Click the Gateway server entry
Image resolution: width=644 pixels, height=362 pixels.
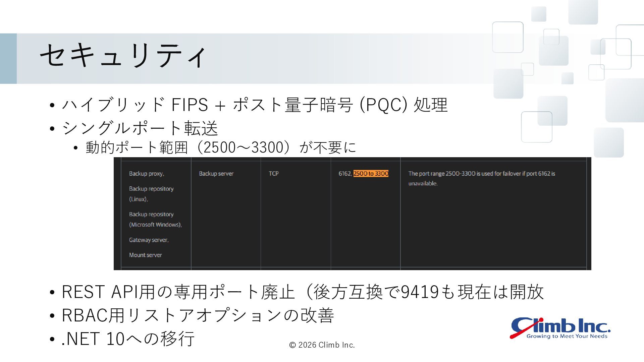[149, 240]
